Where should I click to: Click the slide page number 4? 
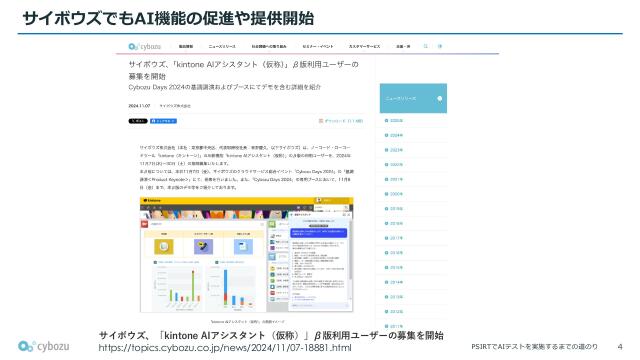coord(620,347)
